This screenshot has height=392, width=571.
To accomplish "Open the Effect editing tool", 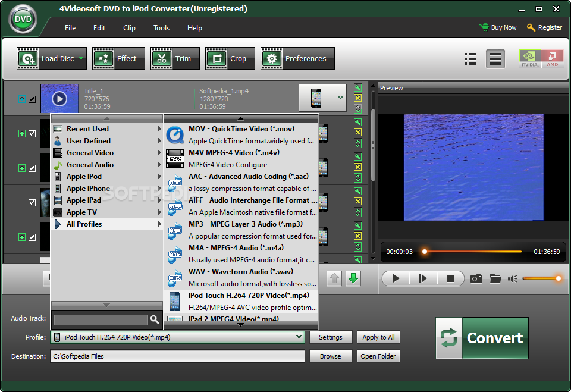I will (x=118, y=58).
